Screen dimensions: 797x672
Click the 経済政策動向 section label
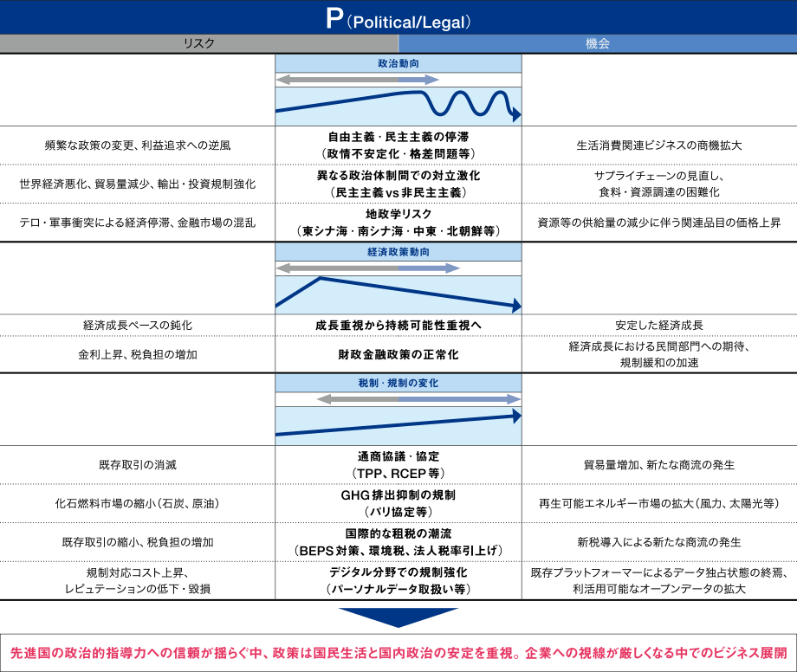pos(398,252)
